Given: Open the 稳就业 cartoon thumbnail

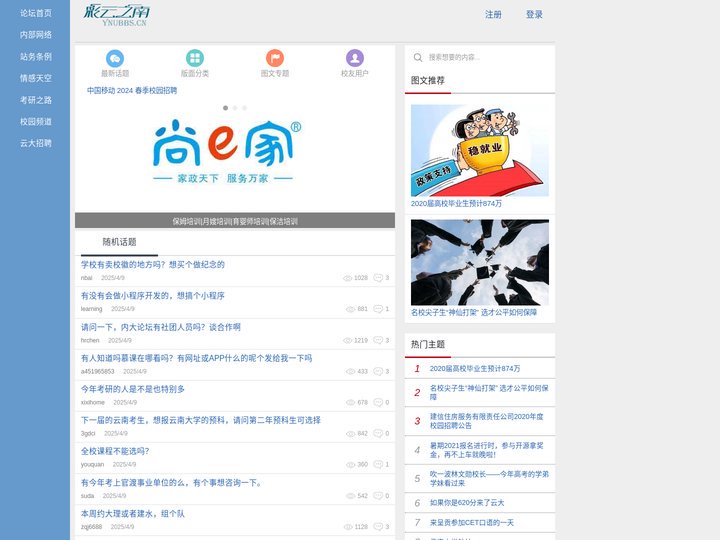Looking at the screenshot, I should (479, 150).
